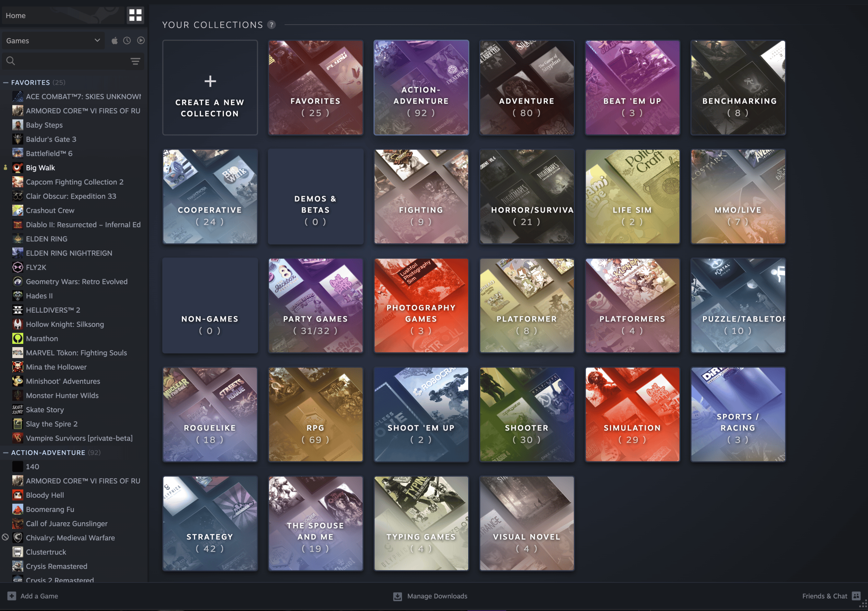Open the collections grid view icon
This screenshot has width=868, height=611.
pos(135,15)
